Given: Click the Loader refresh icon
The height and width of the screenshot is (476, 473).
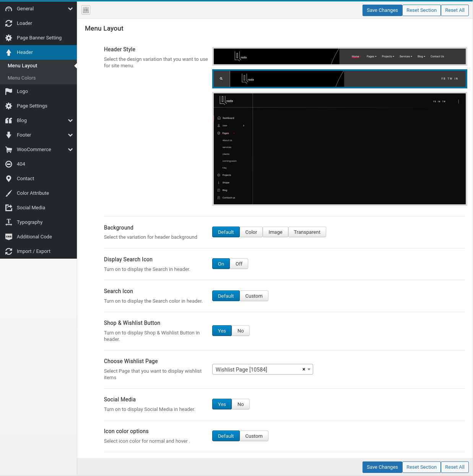Looking at the screenshot, I should (9, 23).
